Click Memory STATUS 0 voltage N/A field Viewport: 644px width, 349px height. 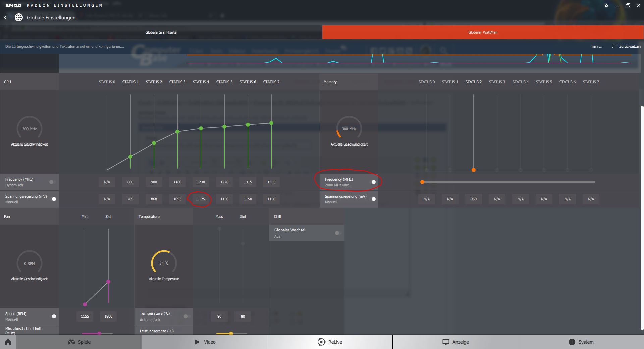click(x=427, y=199)
